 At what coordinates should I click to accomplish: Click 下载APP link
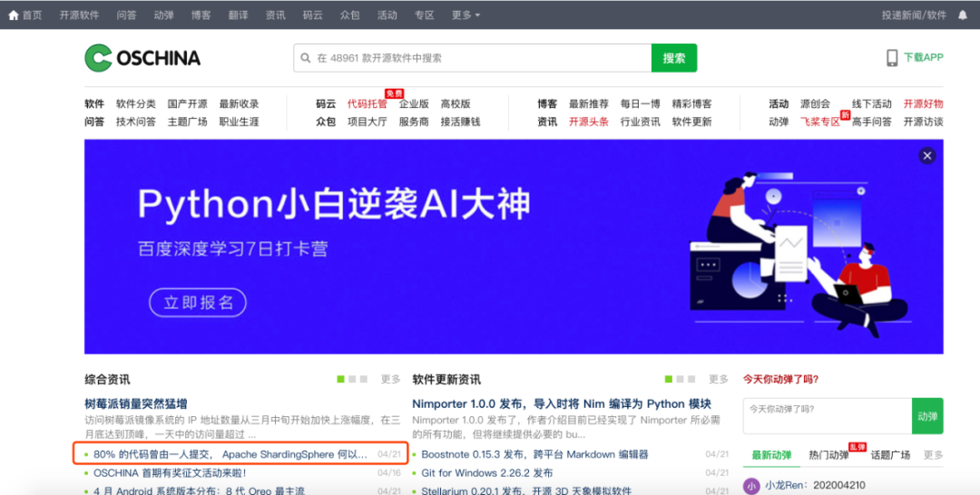click(x=923, y=57)
